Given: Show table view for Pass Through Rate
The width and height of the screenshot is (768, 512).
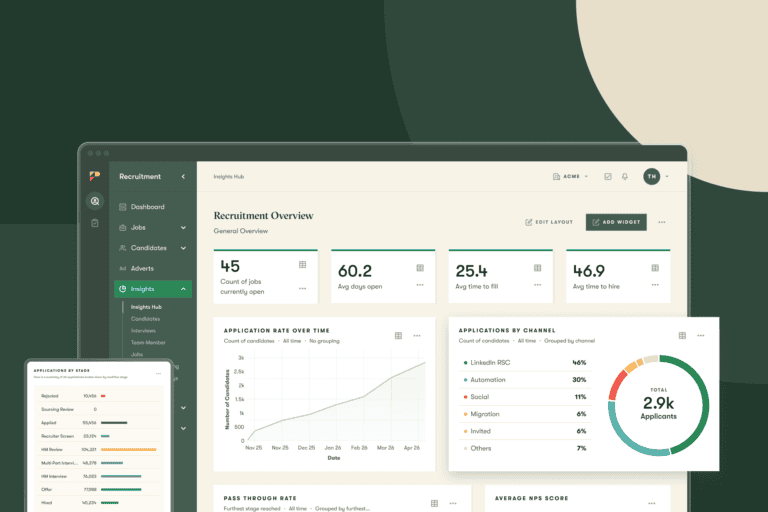Looking at the screenshot, I should click(x=434, y=503).
